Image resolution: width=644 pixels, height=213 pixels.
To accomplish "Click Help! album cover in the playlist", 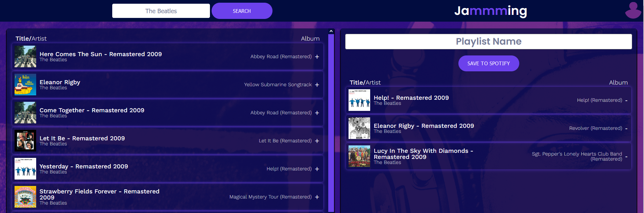I will 359,100.
